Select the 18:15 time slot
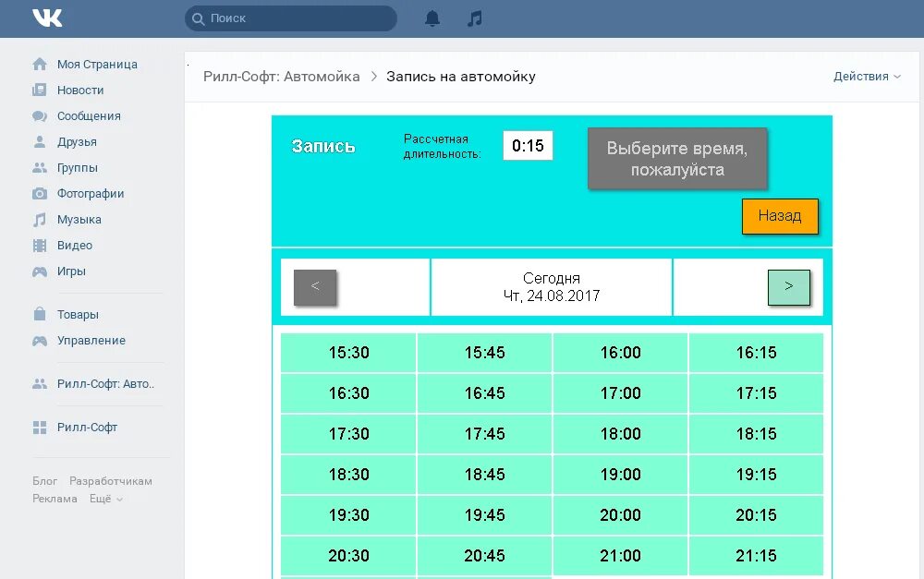Screen dimensions: 924x579 coord(756,433)
